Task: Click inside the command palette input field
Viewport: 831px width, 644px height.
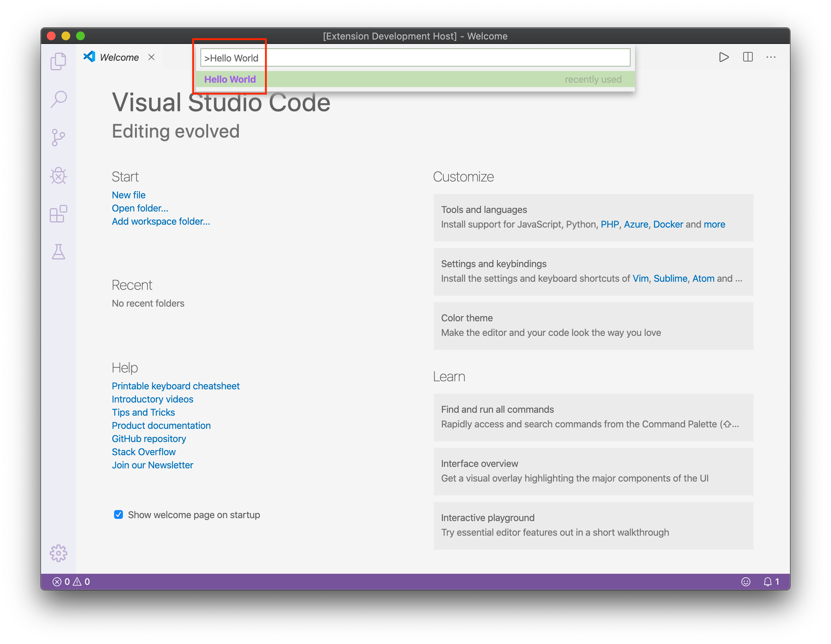Action: click(415, 58)
